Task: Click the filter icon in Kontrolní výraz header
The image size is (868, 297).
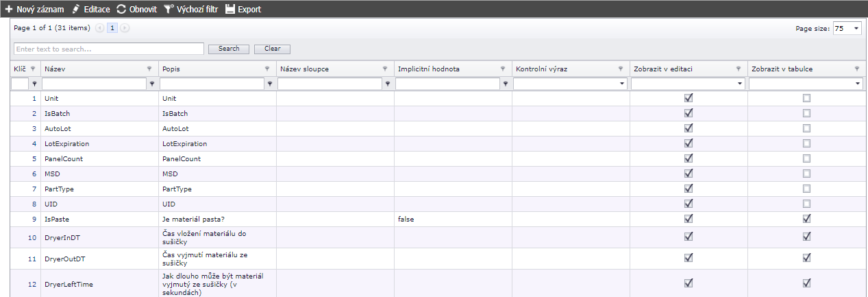Action: [x=621, y=69]
